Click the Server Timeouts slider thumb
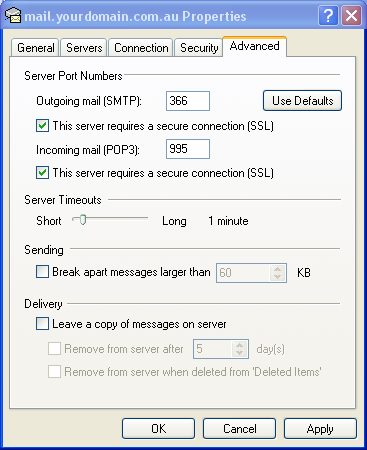This screenshot has width=367, height=450. coord(83,220)
